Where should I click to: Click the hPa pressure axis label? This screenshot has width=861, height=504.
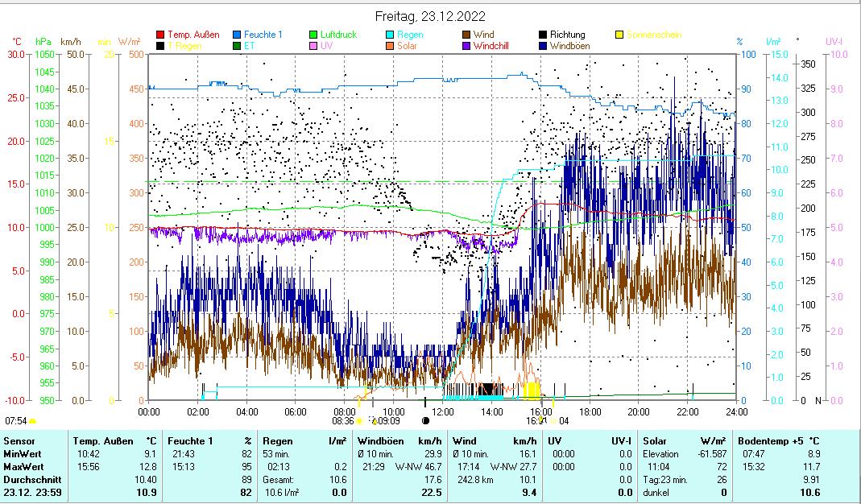coord(43,42)
